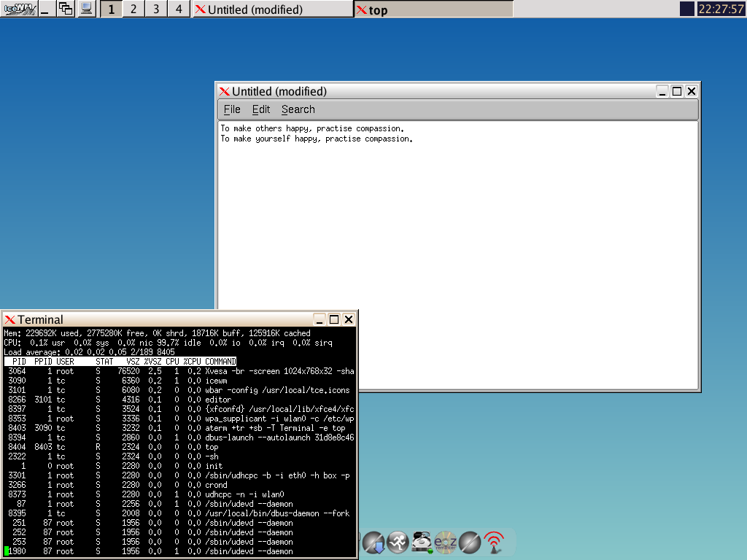
Task: Click the icewm process row
Action: [179, 381]
